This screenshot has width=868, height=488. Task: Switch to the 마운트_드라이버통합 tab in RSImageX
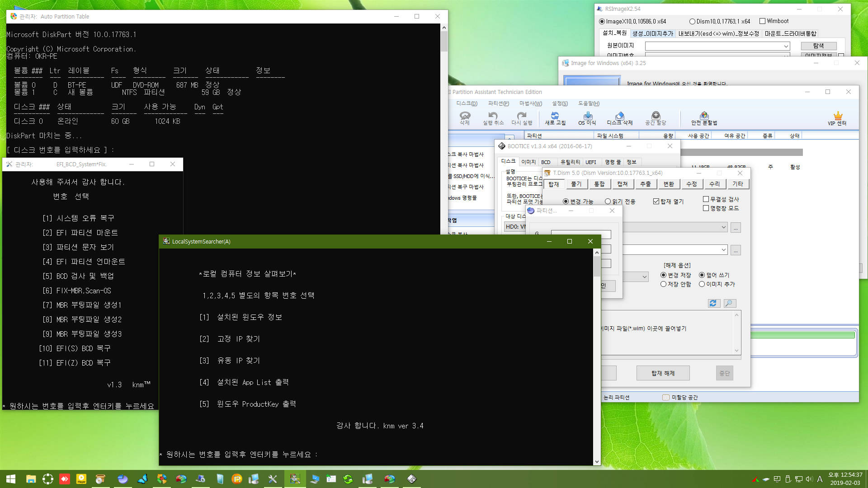[790, 33]
